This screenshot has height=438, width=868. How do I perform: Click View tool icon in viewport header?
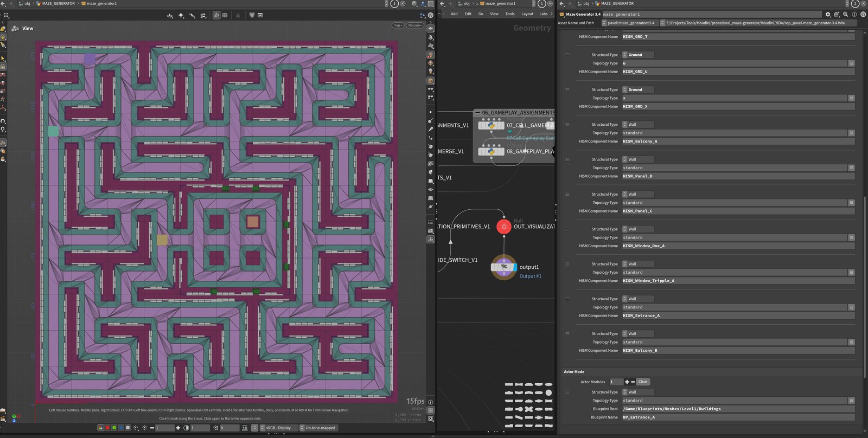(15, 28)
